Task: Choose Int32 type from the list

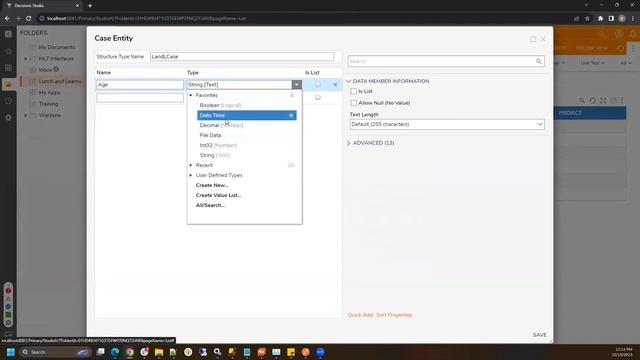Action: pyautogui.click(x=218, y=145)
